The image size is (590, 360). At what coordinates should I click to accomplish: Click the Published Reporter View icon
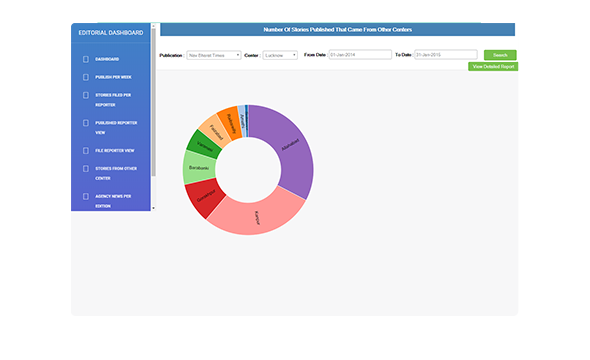pos(86,123)
